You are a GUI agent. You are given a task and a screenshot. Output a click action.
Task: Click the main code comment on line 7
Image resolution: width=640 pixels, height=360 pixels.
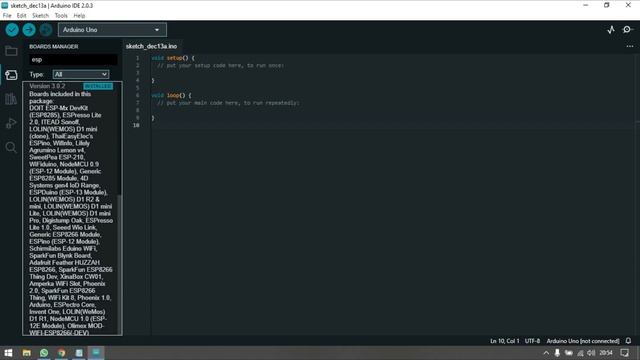[x=228, y=103]
